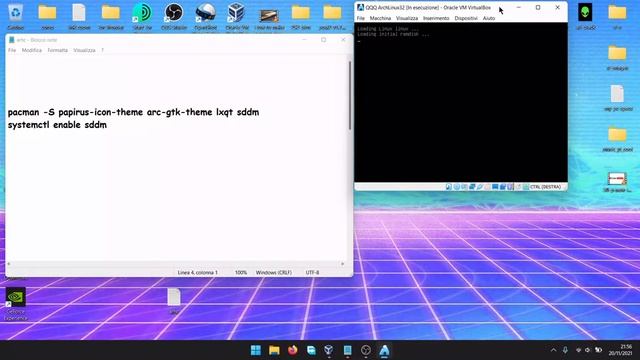Viewport: 640px width, 360px height.
Task: Click 'Linea 4, colonna 1' in Notepad status bar
Action: (x=198, y=272)
